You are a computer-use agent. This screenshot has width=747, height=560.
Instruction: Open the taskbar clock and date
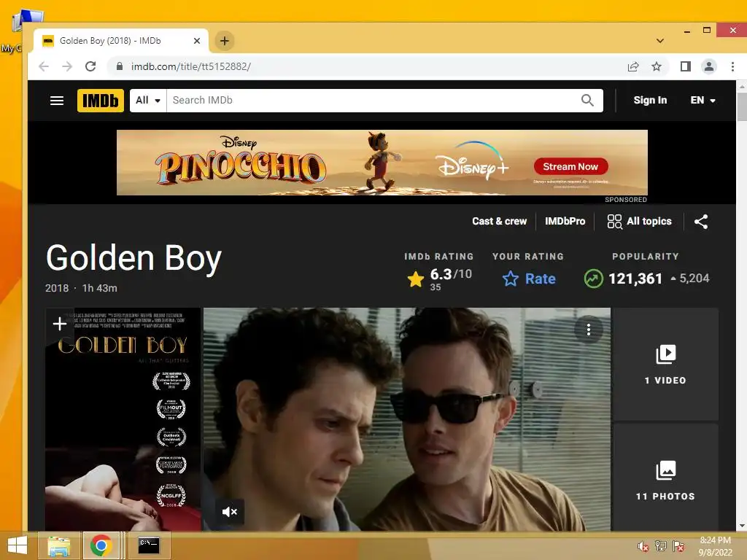coord(715,546)
